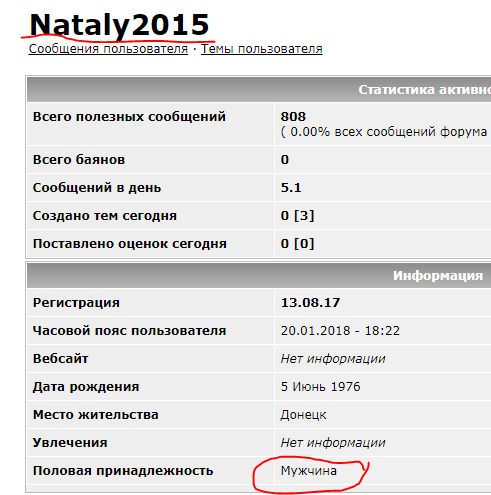
Task: Click the value Мужчина
Action: tap(309, 471)
